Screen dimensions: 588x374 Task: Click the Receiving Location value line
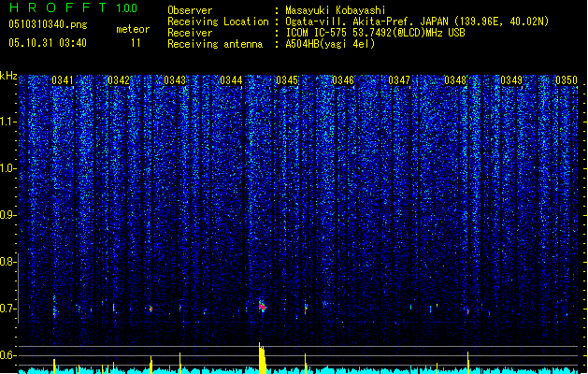point(417,22)
